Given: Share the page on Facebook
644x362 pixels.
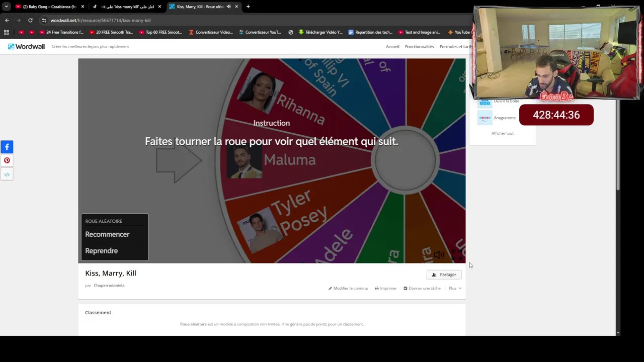Looking at the screenshot, I should tap(7, 147).
